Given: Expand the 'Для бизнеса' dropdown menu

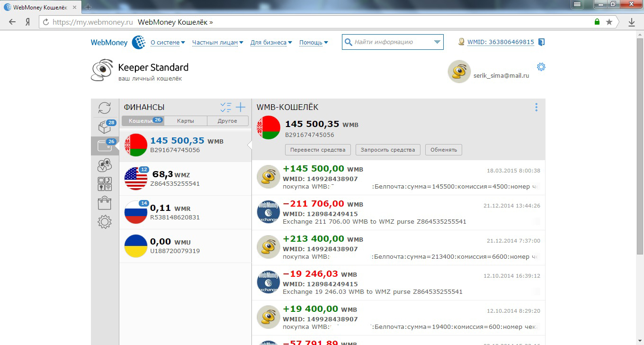Looking at the screenshot, I should tap(271, 42).
